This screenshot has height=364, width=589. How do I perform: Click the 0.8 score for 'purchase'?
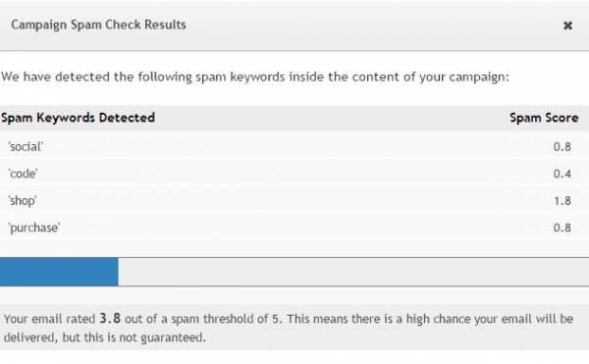[x=562, y=228]
